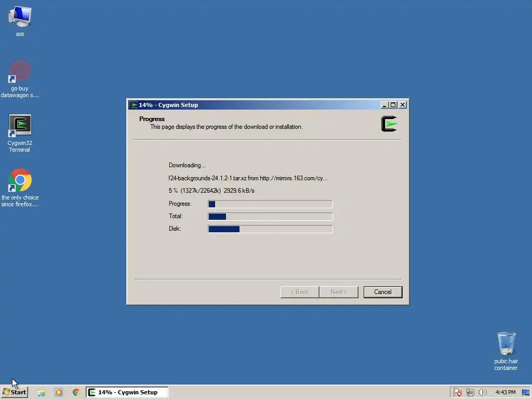The width and height of the screenshot is (532, 399).
Task: Launch the media player taskbar icon
Action: click(59, 393)
